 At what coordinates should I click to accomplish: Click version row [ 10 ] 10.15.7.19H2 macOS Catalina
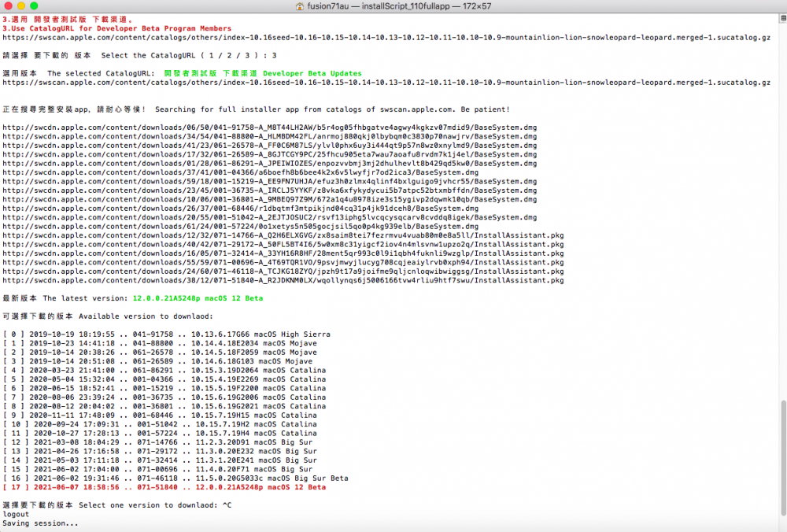click(x=160, y=425)
